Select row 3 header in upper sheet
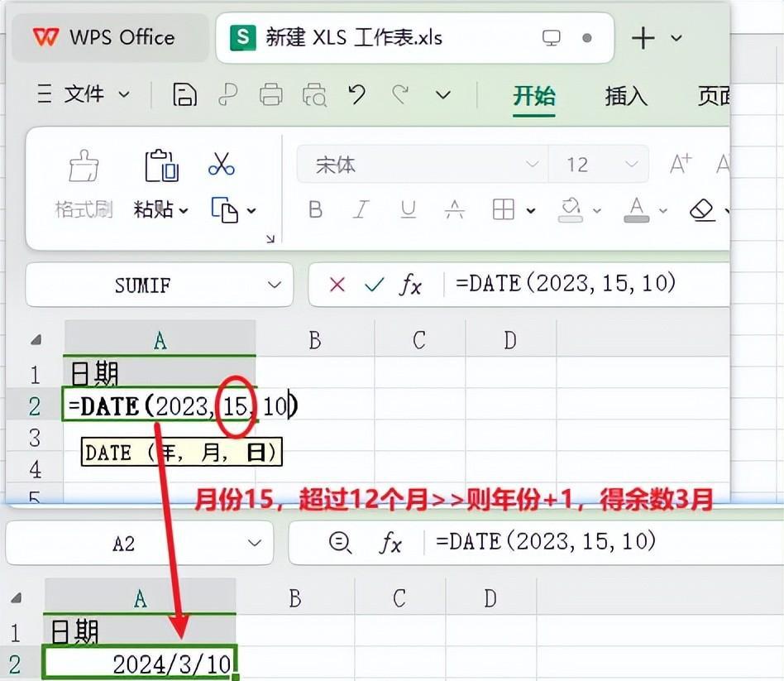Image resolution: width=784 pixels, height=681 pixels. coord(35,438)
